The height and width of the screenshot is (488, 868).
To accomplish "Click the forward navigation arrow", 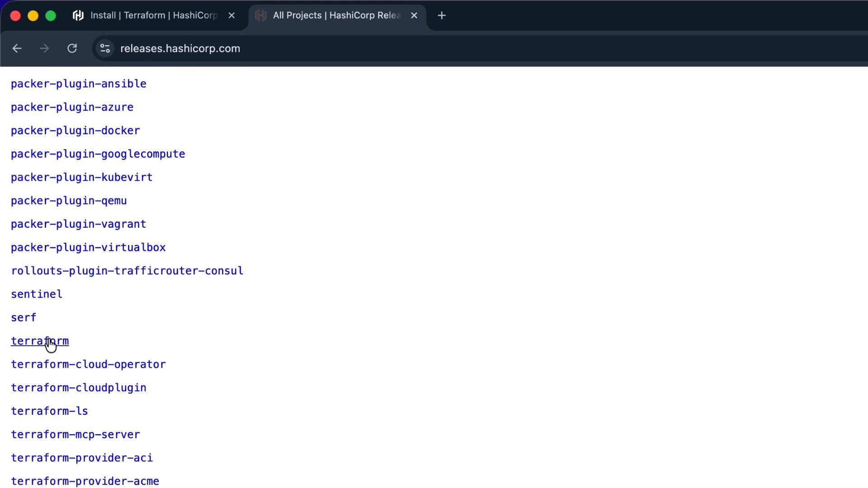I will click(44, 48).
